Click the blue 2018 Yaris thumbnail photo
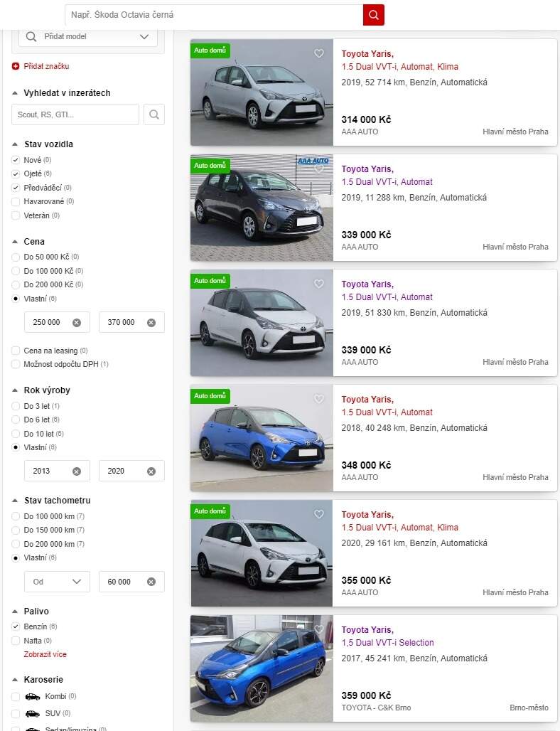 coord(262,438)
